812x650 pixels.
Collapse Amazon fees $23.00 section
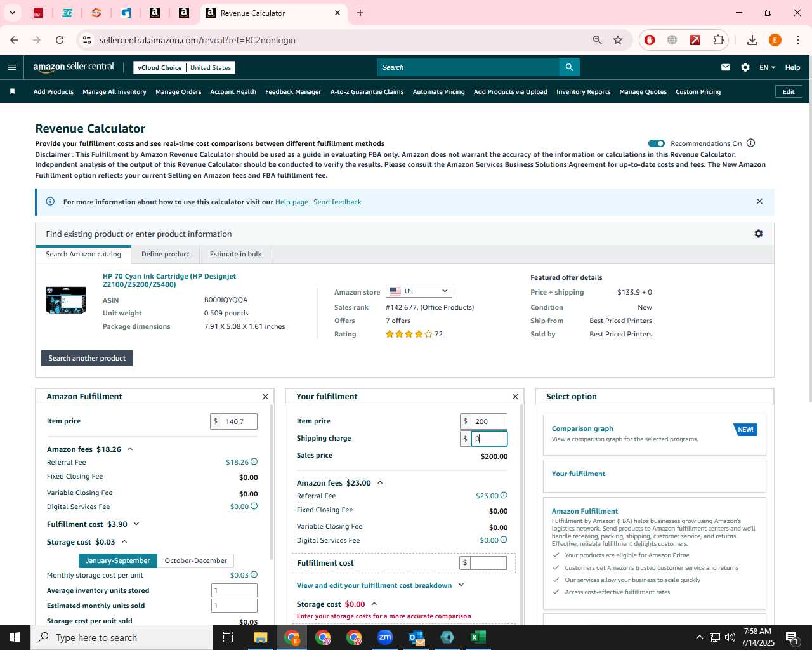380,482
